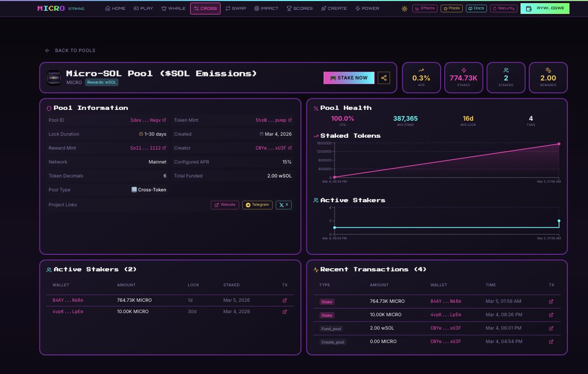Click the 2.00 wSOL Total Funded value

tap(279, 176)
